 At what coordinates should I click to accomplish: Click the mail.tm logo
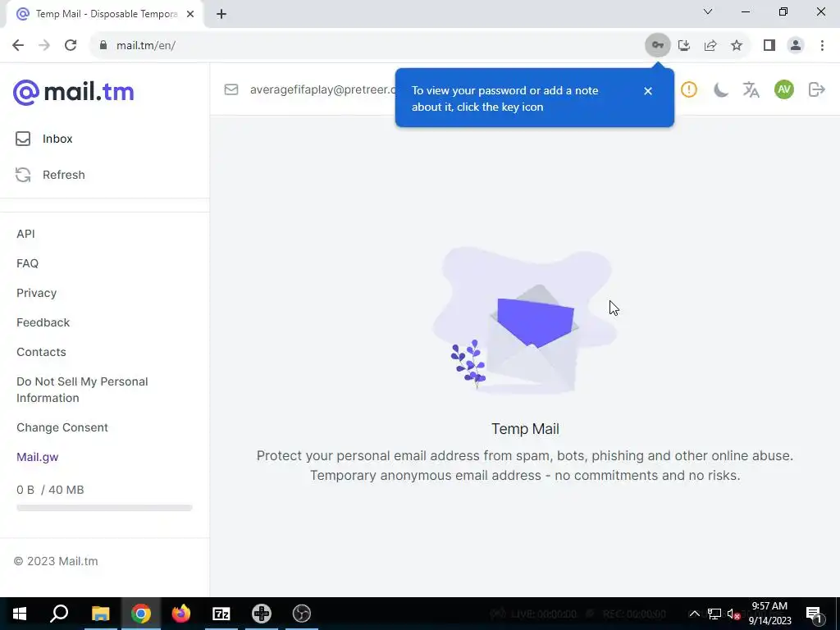73,92
